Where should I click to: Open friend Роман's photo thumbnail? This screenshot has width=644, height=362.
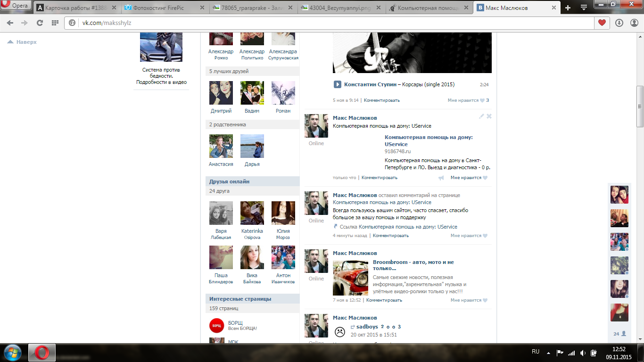pos(283,93)
